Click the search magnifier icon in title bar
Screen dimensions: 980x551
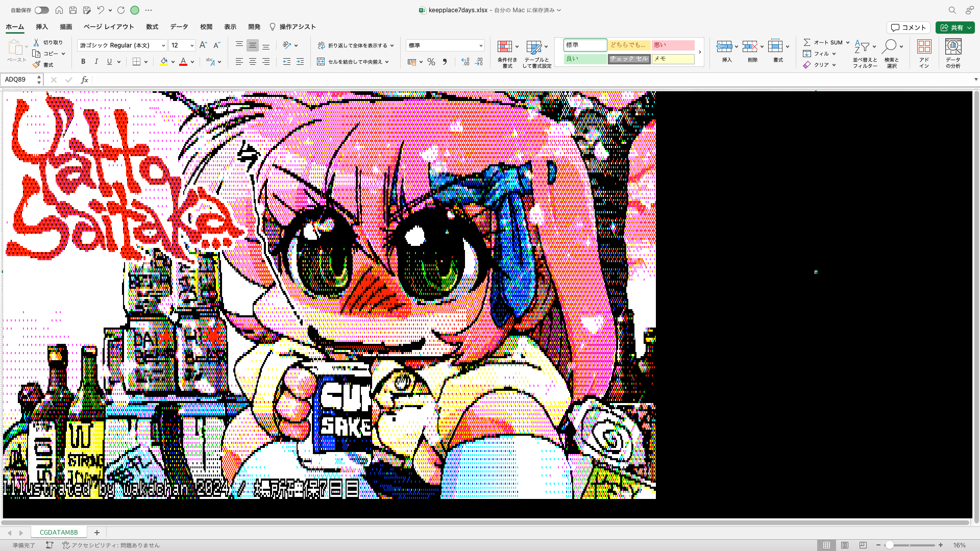(x=952, y=10)
